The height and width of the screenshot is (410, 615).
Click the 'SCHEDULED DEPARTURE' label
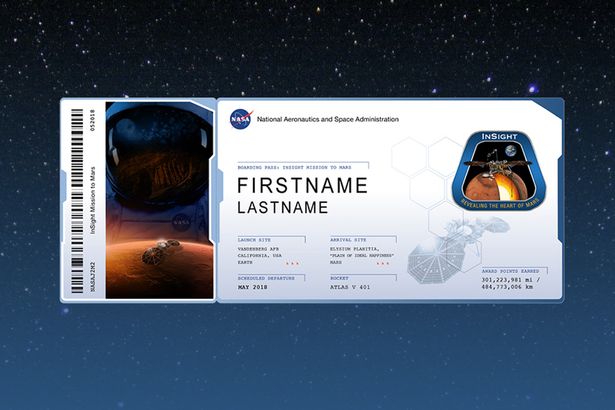point(266,278)
